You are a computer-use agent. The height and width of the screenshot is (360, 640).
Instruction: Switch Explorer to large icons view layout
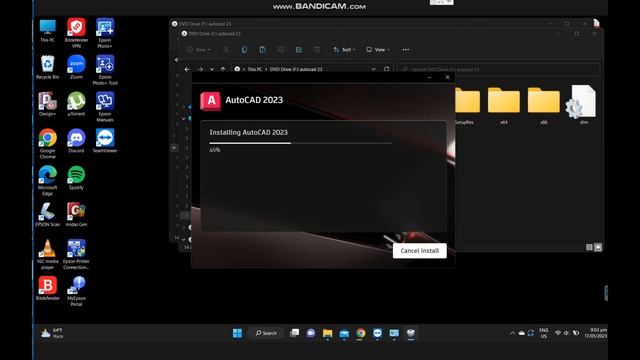598,247
